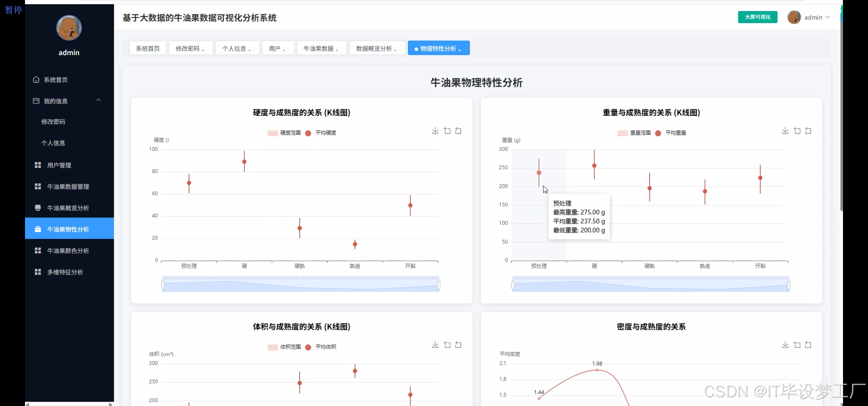Toggle 平均硬度 legend series
This screenshot has height=406, width=868.
point(321,133)
